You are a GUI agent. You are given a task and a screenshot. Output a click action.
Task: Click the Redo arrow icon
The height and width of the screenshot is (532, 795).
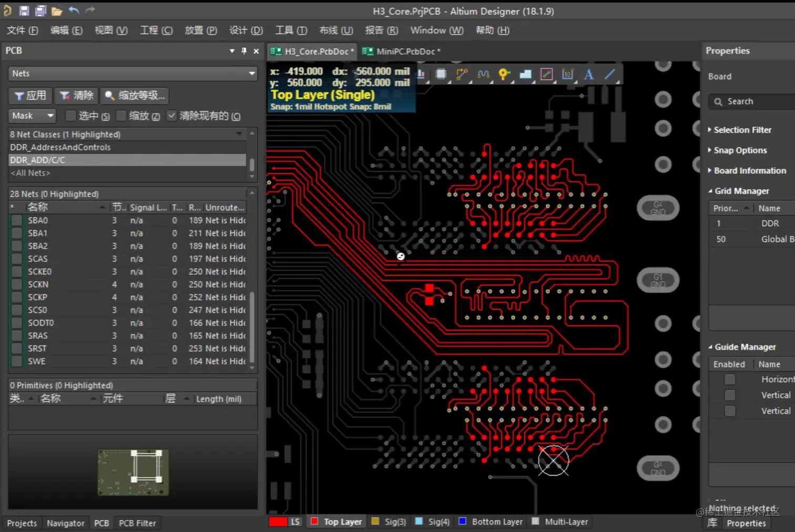pyautogui.click(x=90, y=10)
